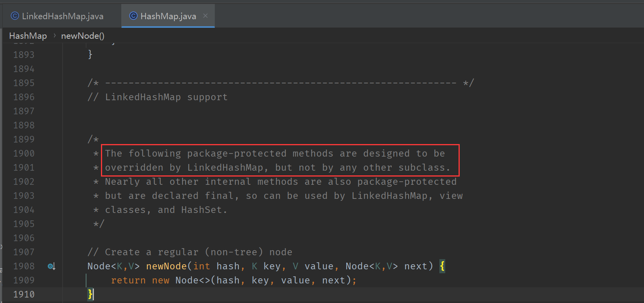
Task: Click line number 1910 in the gutter
Action: pos(24,294)
